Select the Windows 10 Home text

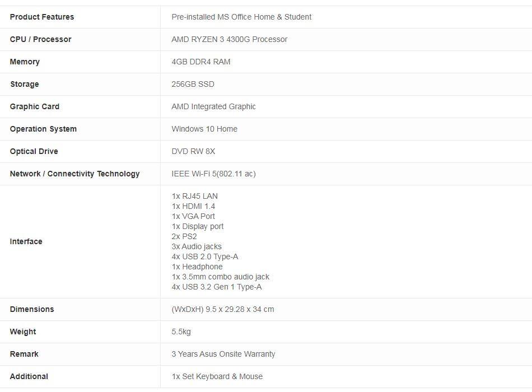click(204, 129)
